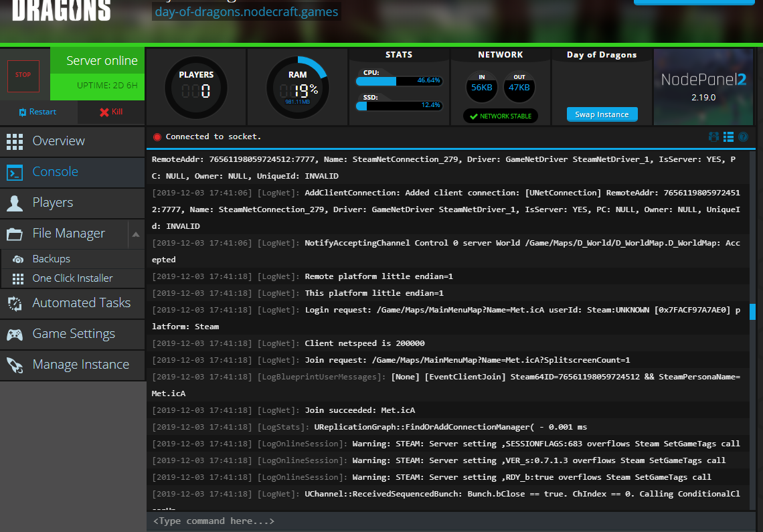The height and width of the screenshot is (532, 763).
Task: Check the CPU usage progress bar
Action: tap(398, 81)
